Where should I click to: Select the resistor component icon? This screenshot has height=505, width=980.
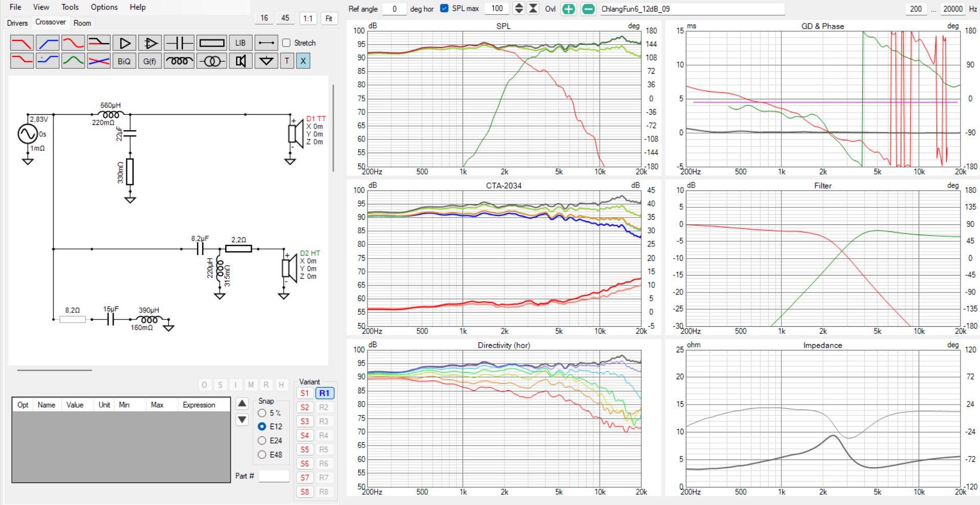(211, 43)
